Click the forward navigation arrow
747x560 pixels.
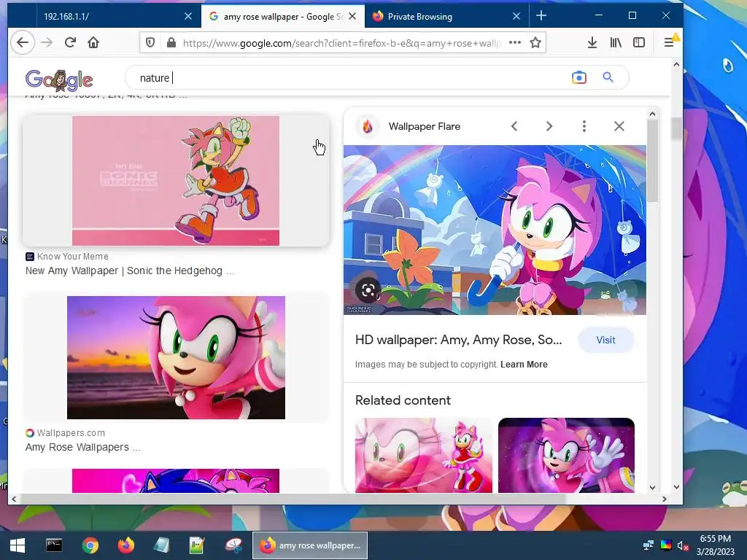(47, 42)
